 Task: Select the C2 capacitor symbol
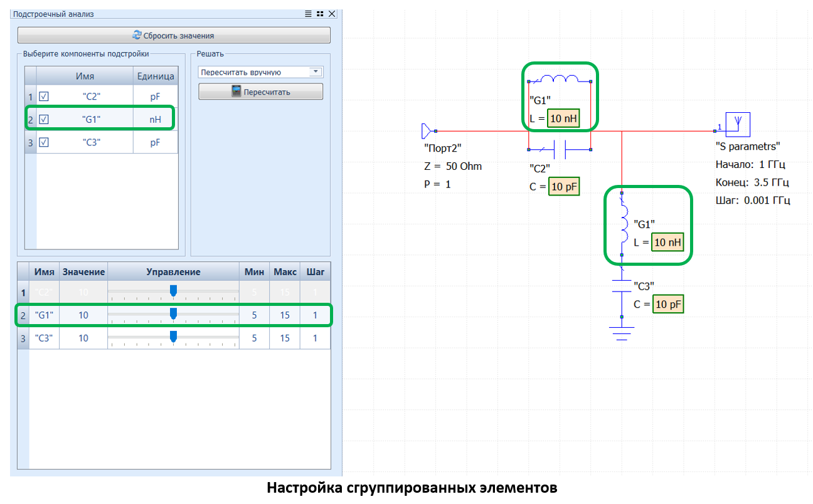(560, 150)
